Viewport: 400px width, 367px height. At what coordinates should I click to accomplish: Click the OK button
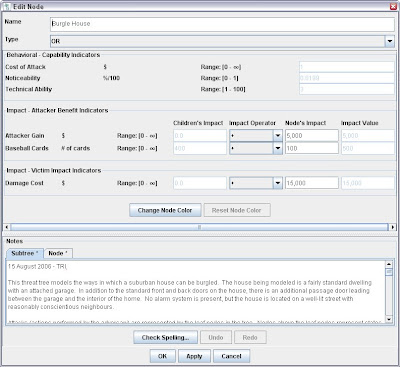click(x=162, y=356)
